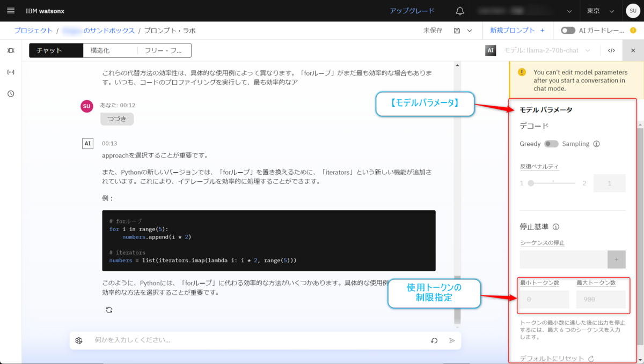This screenshot has height=364, width=644.
Task: Click the save floppy disk icon
Action: (x=457, y=31)
